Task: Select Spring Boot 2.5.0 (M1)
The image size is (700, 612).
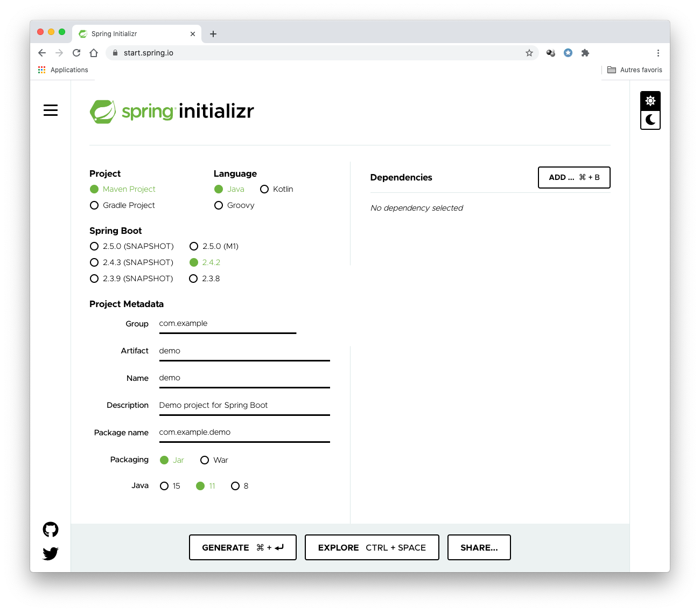Action: 214,246
